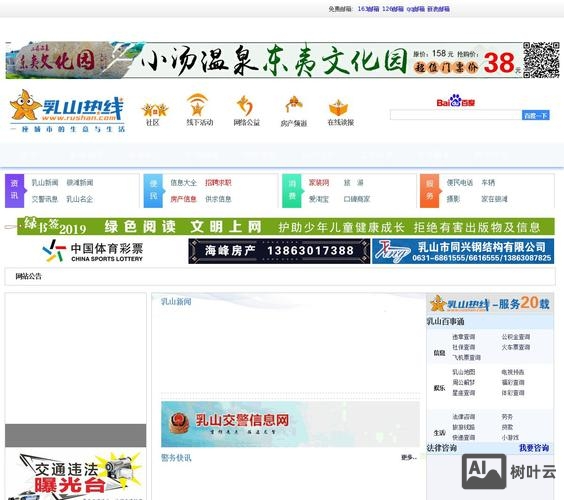The height and width of the screenshot is (500, 564).
Task: Click the 乳山热线 starfish logo in header
Action: pos(67,112)
